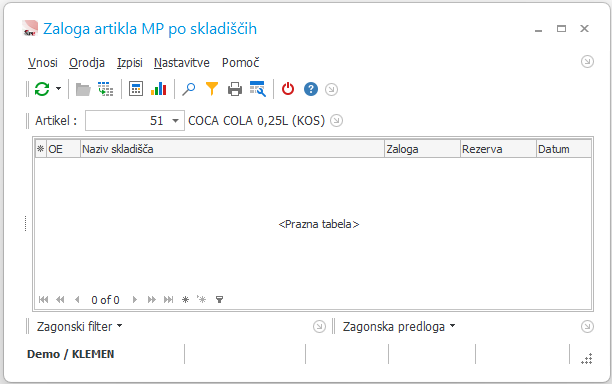612x384 pixels.
Task: Open the Zagonska predloga dropdown
Action: click(x=399, y=326)
